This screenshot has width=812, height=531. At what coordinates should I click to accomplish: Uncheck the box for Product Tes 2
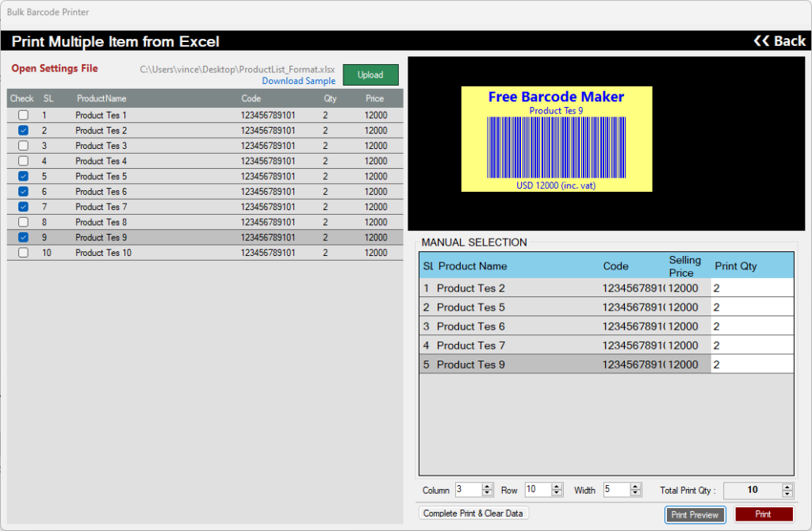pyautogui.click(x=23, y=131)
